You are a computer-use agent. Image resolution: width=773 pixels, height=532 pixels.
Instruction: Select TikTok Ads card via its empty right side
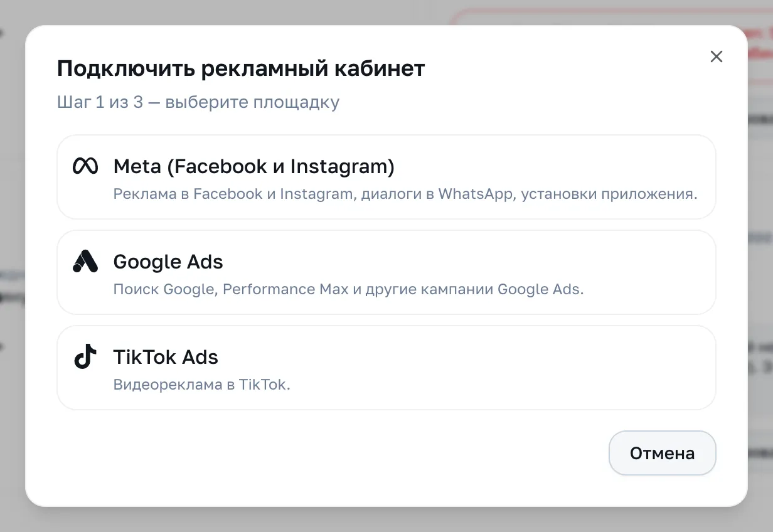(565, 367)
